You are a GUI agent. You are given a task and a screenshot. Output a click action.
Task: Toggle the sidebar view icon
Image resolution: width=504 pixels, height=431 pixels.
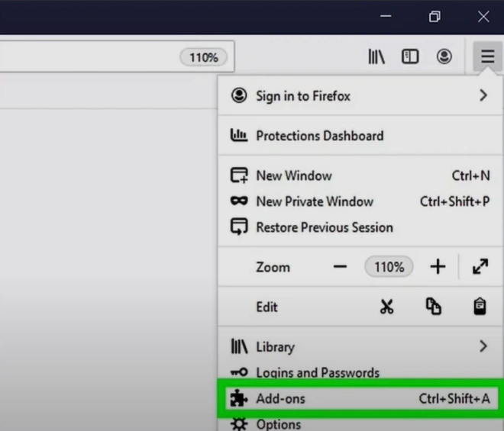(x=410, y=57)
